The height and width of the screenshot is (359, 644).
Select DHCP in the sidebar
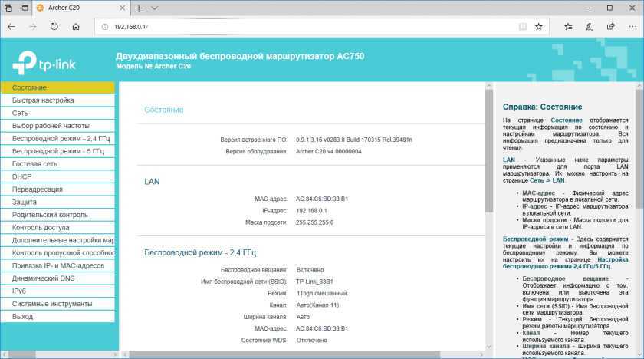click(x=21, y=176)
